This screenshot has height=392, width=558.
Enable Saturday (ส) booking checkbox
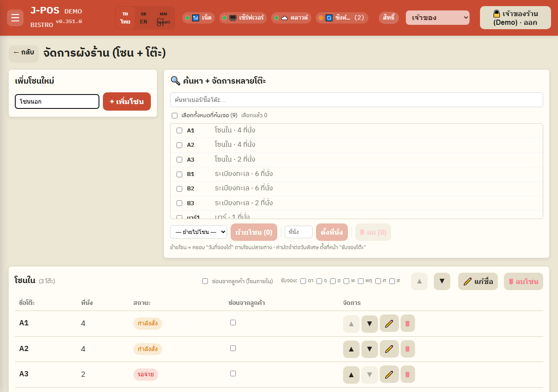point(392,281)
